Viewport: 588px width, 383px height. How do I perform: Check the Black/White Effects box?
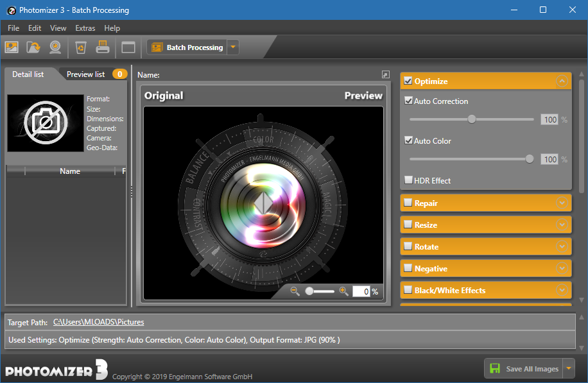tap(408, 290)
